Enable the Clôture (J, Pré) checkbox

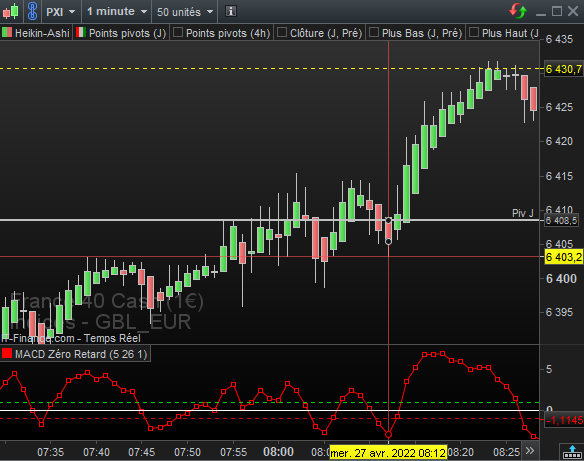[282, 32]
